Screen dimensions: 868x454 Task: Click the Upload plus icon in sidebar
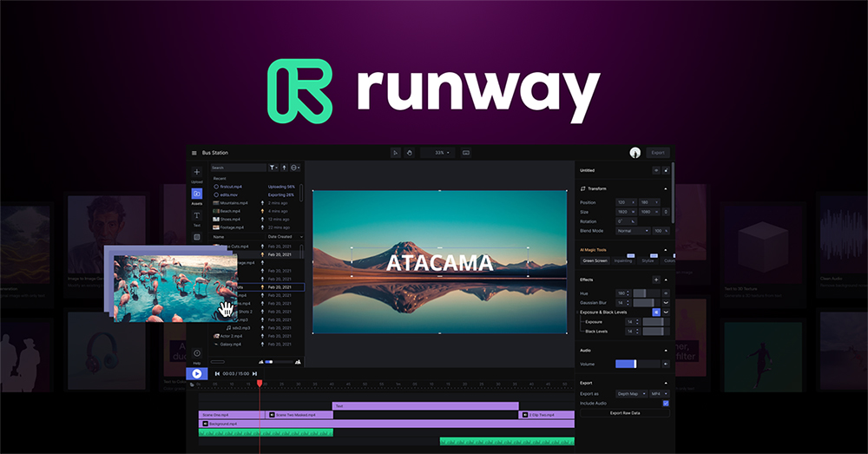[x=196, y=172]
